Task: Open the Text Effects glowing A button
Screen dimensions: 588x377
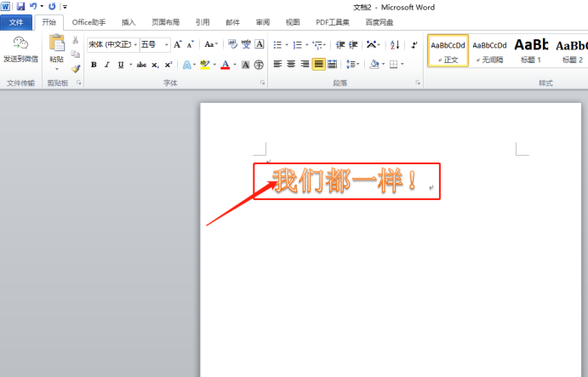Action: [x=186, y=65]
